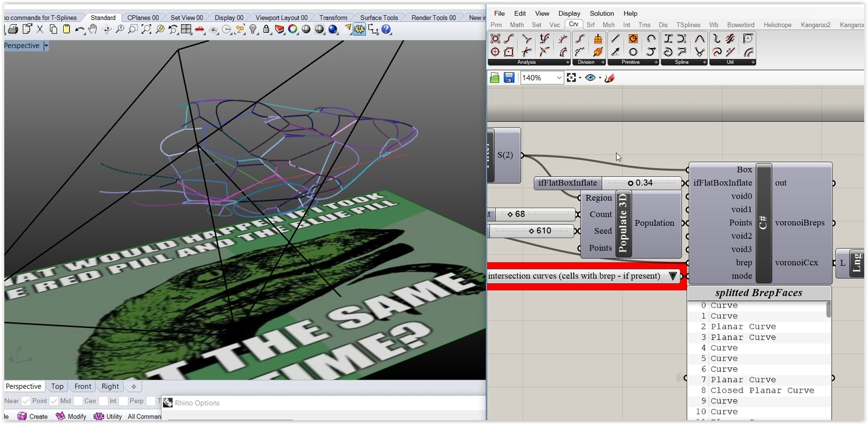Open zoom extents dropdown arrow on canvas toolbar
The image size is (868, 424).
tap(580, 78)
